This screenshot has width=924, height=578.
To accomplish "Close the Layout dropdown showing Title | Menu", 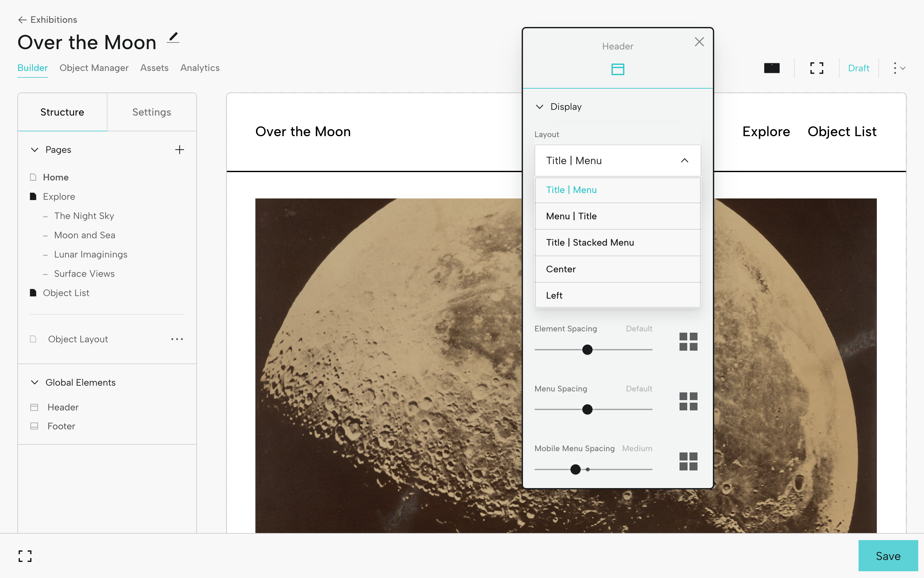I will point(617,161).
